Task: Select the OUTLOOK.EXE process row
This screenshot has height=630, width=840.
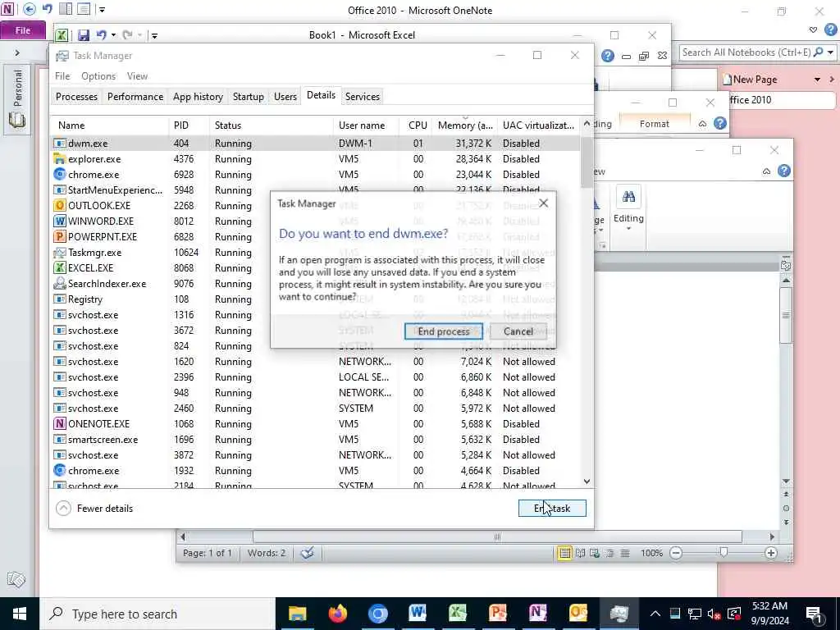Action: 161,206
